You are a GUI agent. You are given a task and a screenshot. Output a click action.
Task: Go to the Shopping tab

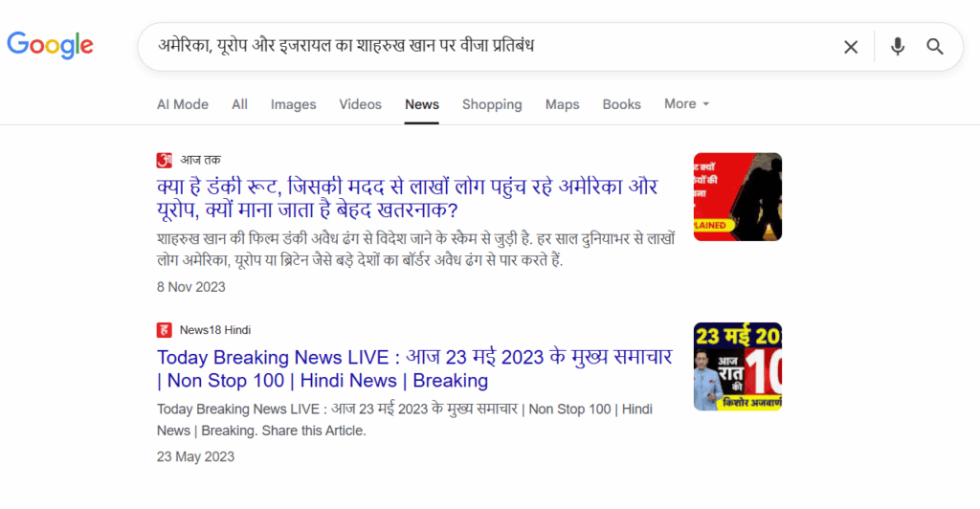492,104
